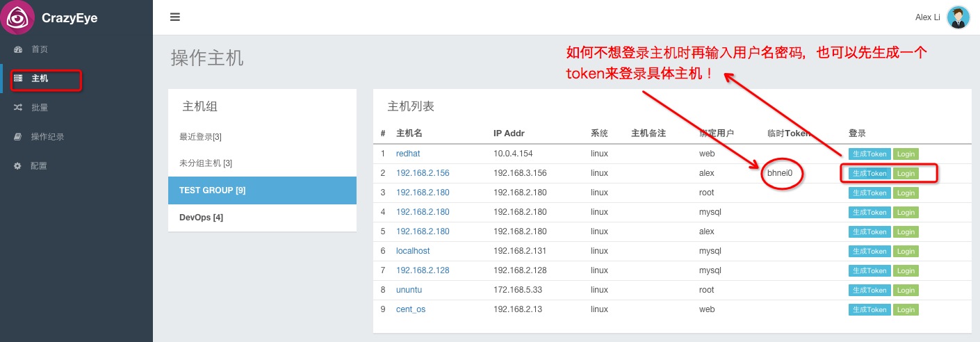Open the localhost hostname link

[413, 251]
